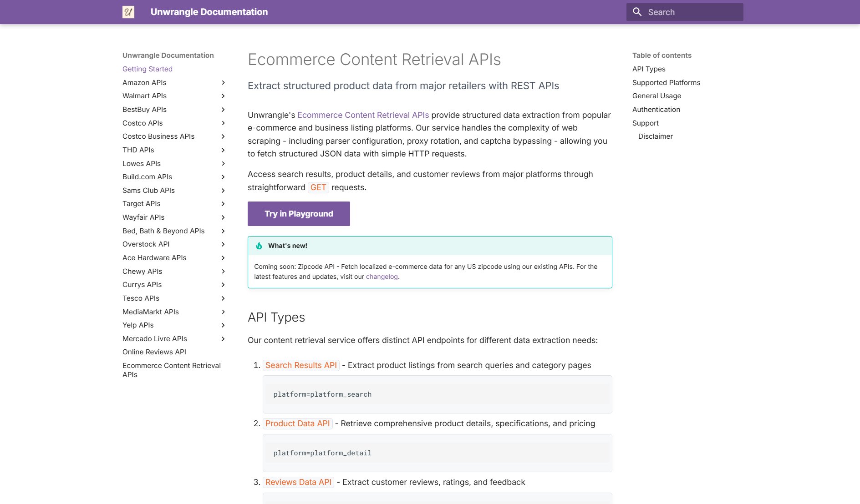Select Mercado Livre APIs sidebar label
The width and height of the screenshot is (860, 504).
155,339
